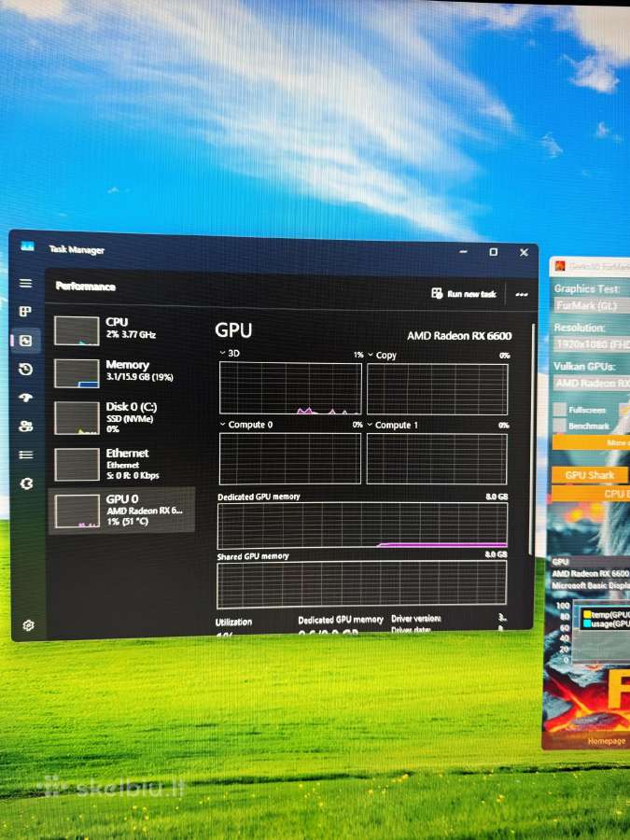Enable the Benchmark checkbox in FurMark
Screen dimensions: 630x840
pyautogui.click(x=560, y=426)
